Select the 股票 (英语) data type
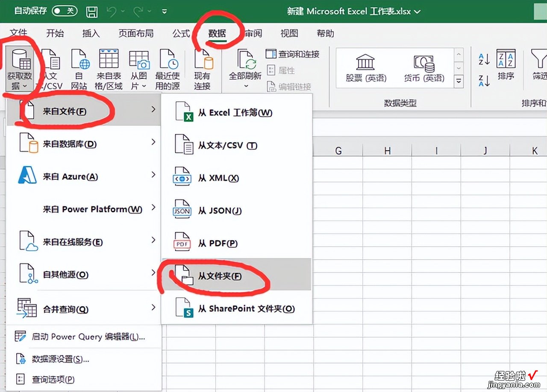The image size is (547, 392). (365, 68)
